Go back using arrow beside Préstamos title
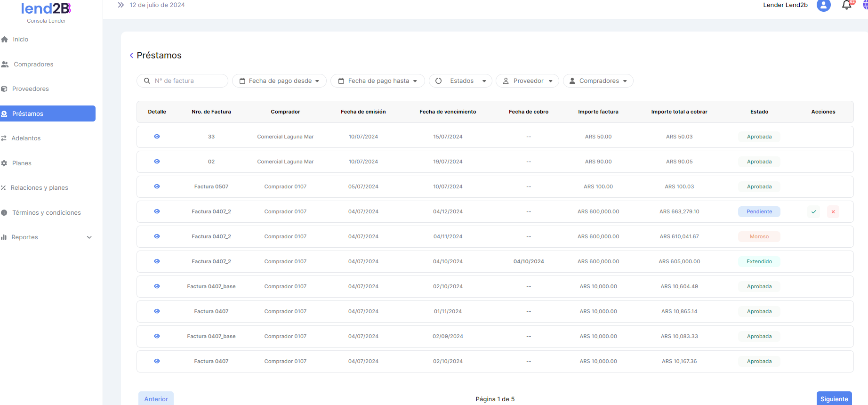The image size is (868, 405). [131, 56]
